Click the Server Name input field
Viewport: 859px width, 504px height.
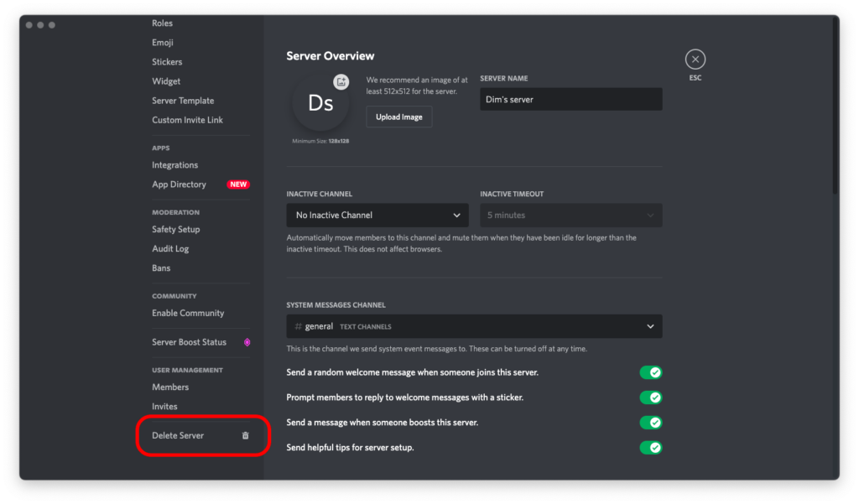tap(570, 99)
